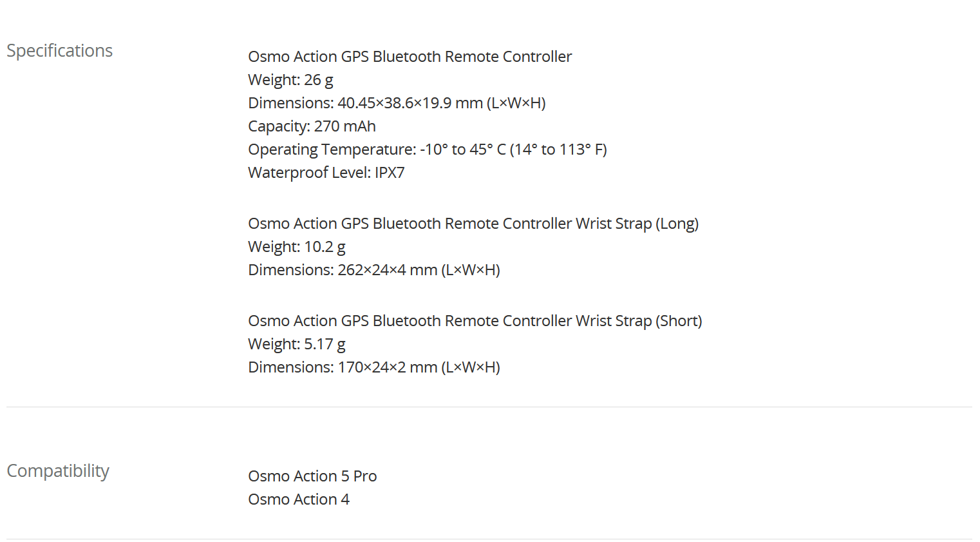Select Osmo Action 5 Pro text

(312, 476)
